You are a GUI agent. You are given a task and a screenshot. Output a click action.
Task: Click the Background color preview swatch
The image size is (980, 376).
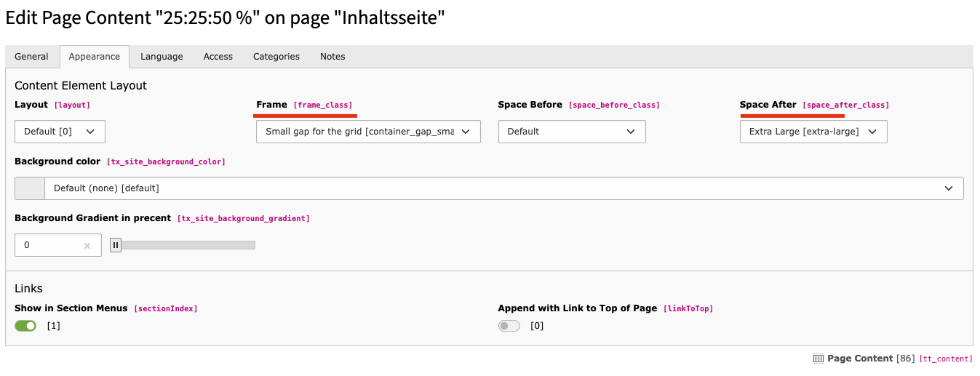(x=30, y=188)
